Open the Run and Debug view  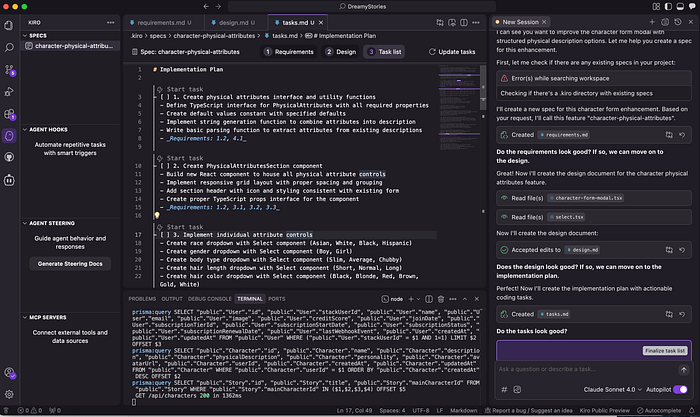point(9,92)
